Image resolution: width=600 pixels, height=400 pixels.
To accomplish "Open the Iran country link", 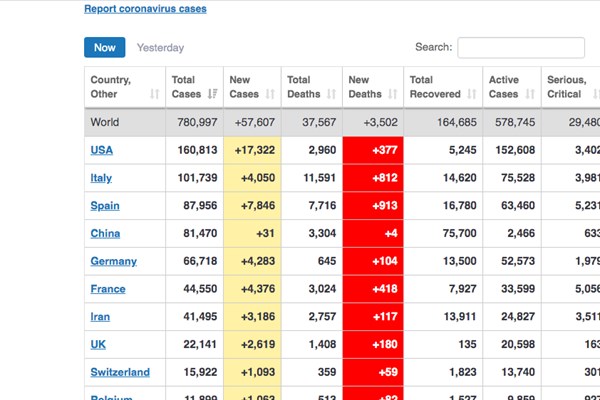I will tap(100, 317).
